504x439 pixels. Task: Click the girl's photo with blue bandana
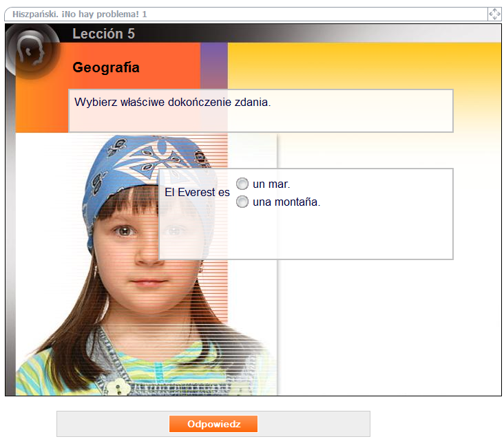pos(146,265)
